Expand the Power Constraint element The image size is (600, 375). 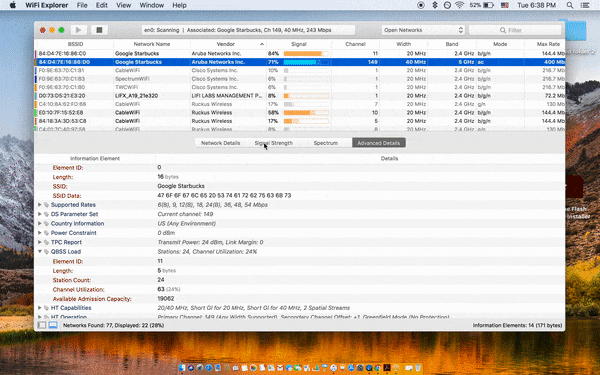point(39,233)
